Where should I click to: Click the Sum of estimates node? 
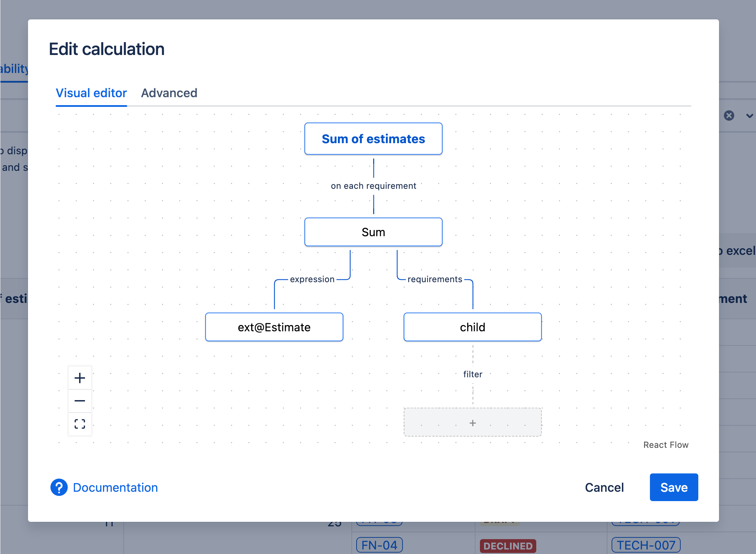click(x=373, y=139)
